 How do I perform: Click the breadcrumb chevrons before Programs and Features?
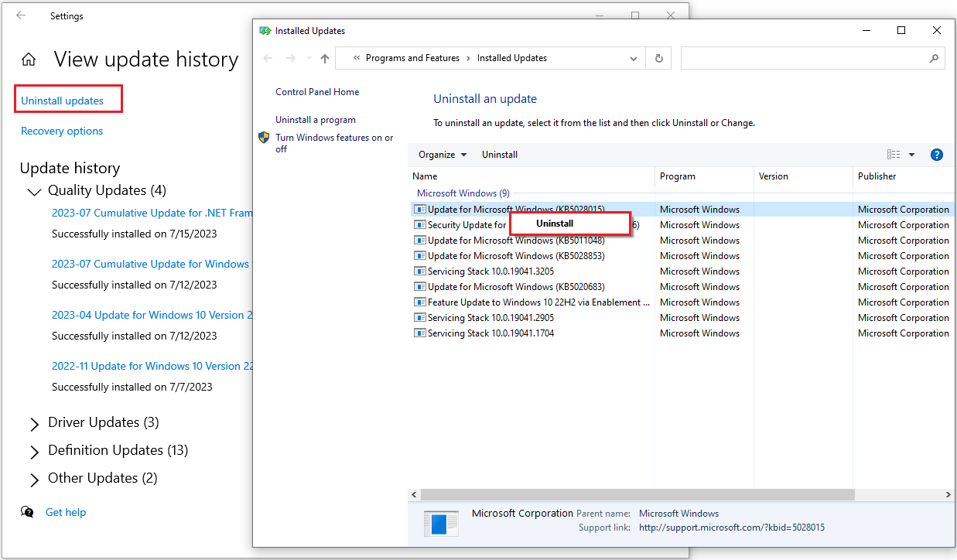[357, 58]
